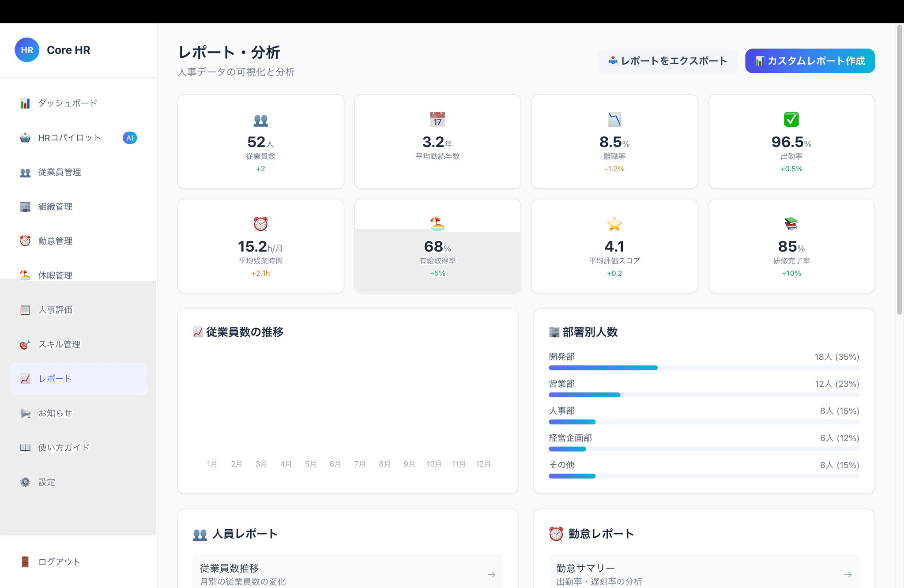Screen dimensions: 904x588
Task: Expand the 従業員数推移 report arrow
Action: pos(491,574)
